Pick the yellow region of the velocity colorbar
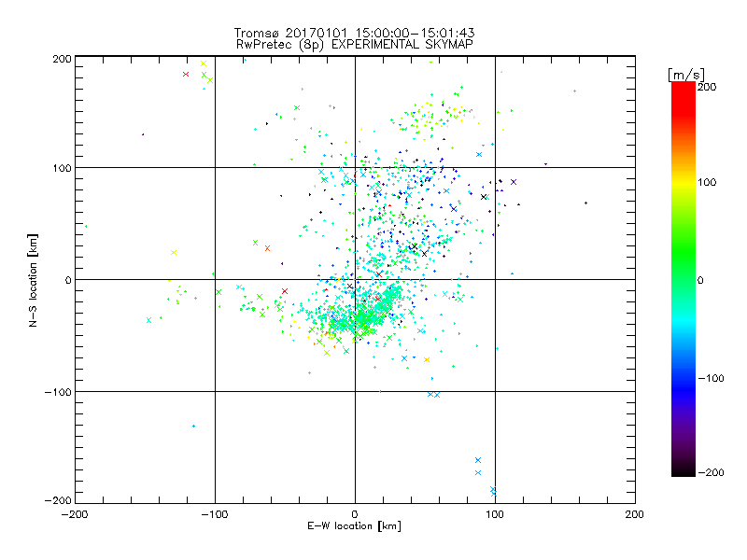This screenshot has height=560, width=747. (x=684, y=183)
